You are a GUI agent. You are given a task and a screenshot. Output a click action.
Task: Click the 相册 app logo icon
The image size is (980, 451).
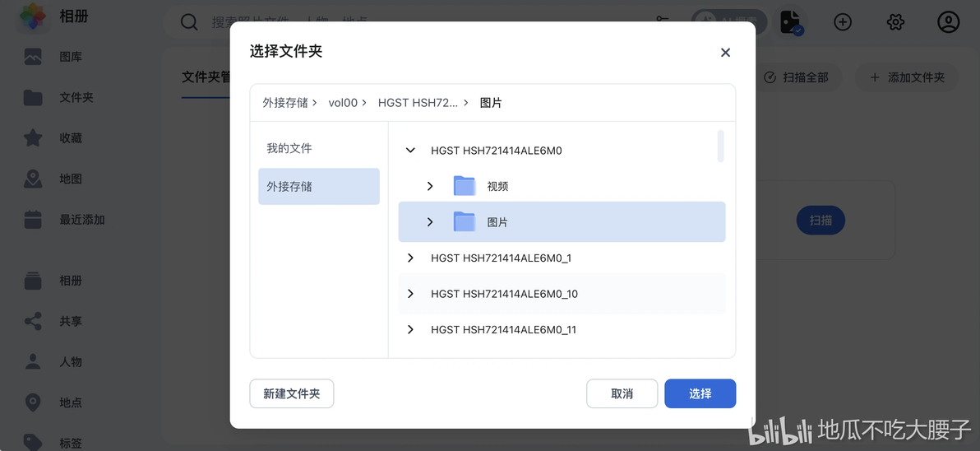[32, 16]
